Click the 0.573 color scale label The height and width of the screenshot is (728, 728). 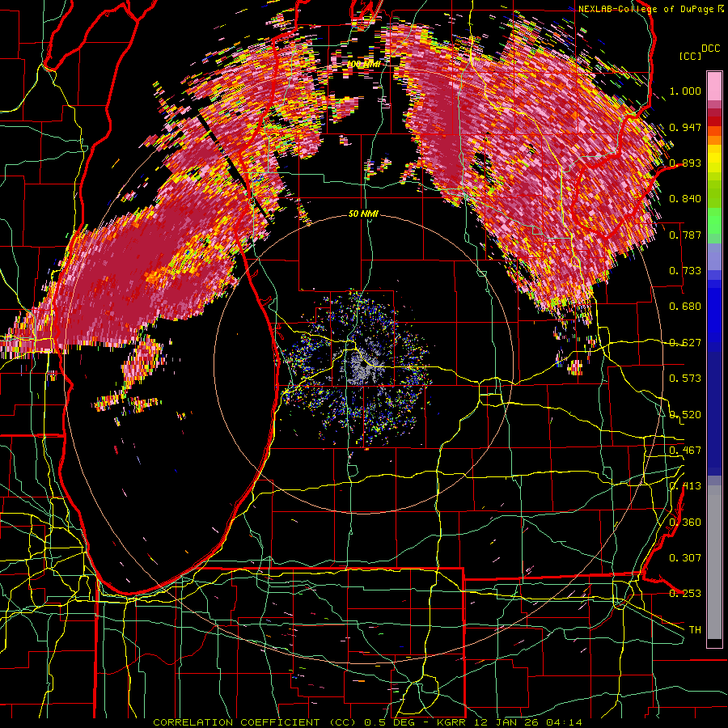click(x=685, y=379)
